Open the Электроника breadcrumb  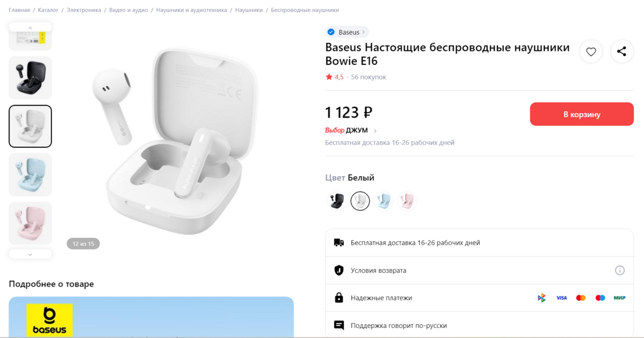coord(84,10)
